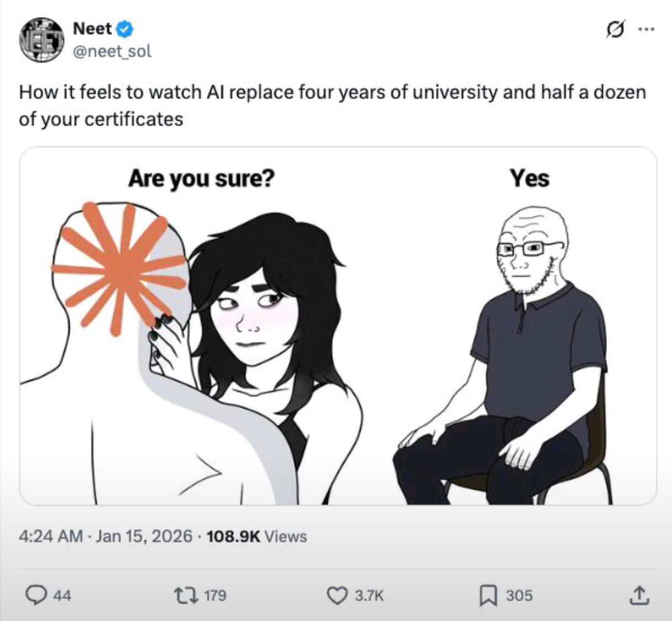The width and height of the screenshot is (672, 621).
Task: Open Neet's profile avatar
Action: pyautogui.click(x=41, y=40)
